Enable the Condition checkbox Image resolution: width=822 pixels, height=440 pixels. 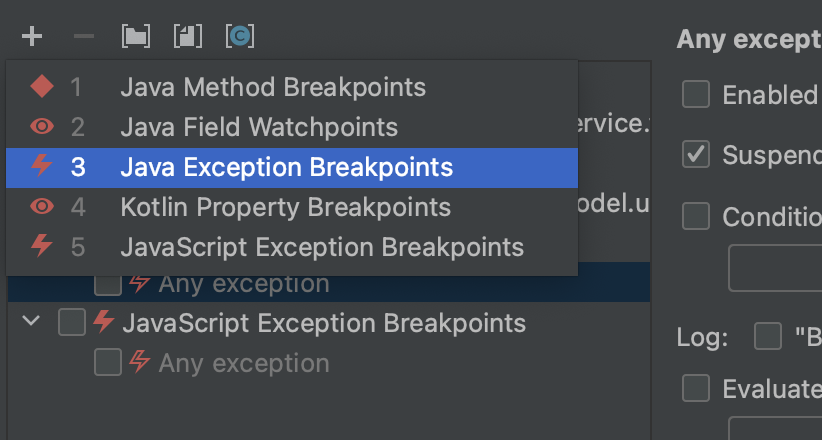pyautogui.click(x=696, y=216)
